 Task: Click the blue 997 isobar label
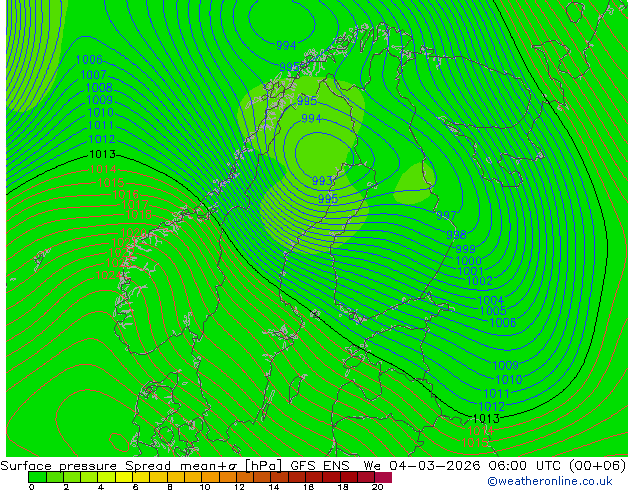click(x=446, y=215)
